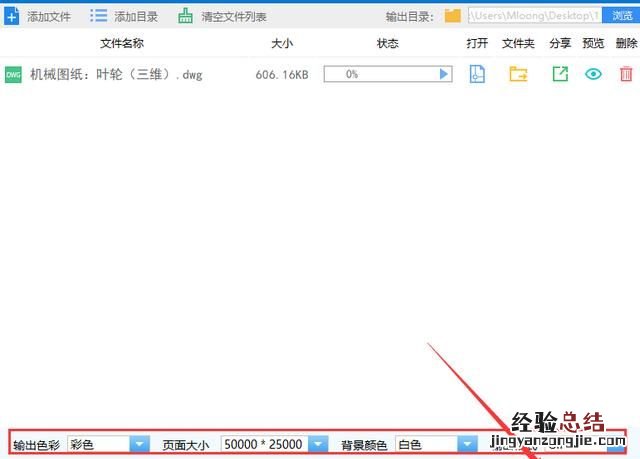Click the 大小 column header
The image size is (640, 459).
coord(282,43)
